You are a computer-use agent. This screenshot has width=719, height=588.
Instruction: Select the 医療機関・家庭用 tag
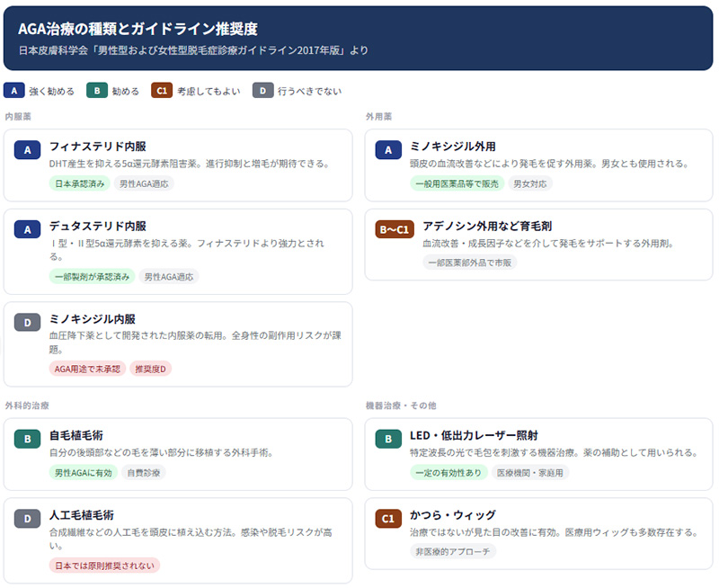pos(529,472)
